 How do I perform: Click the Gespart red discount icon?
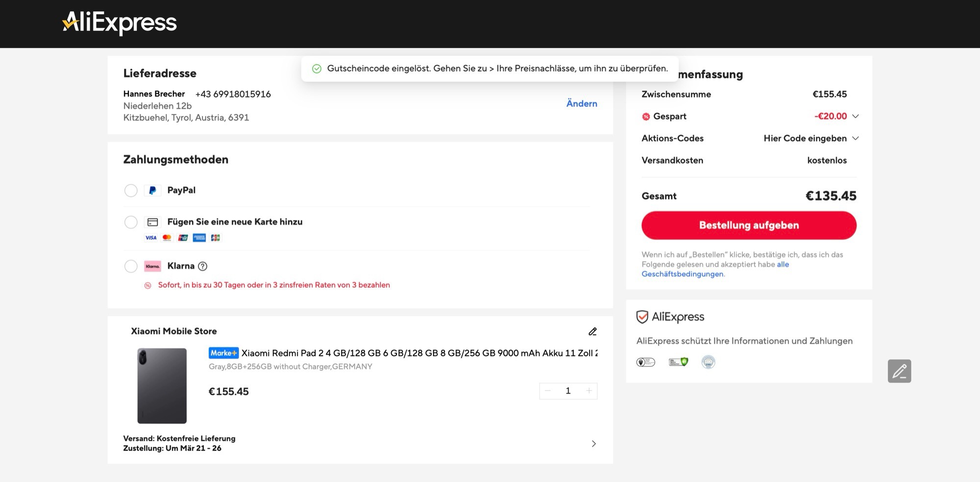click(646, 117)
